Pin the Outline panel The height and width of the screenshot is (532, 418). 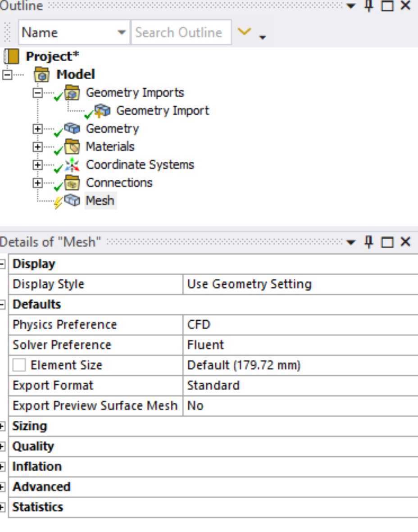(x=369, y=6)
